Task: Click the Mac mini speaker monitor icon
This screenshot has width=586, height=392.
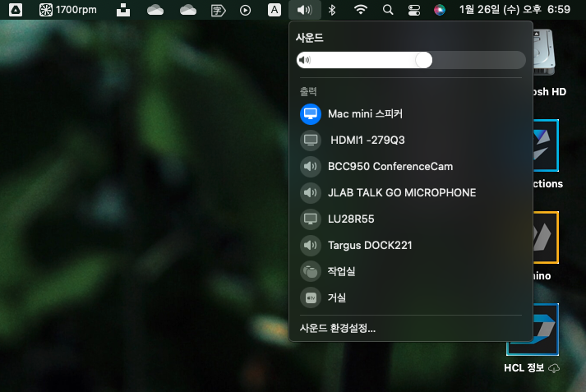Action: (311, 114)
